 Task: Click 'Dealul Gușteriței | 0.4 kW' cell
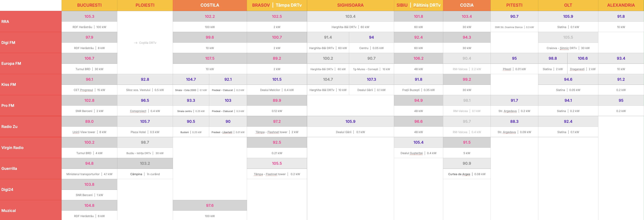[x=419, y=153]
